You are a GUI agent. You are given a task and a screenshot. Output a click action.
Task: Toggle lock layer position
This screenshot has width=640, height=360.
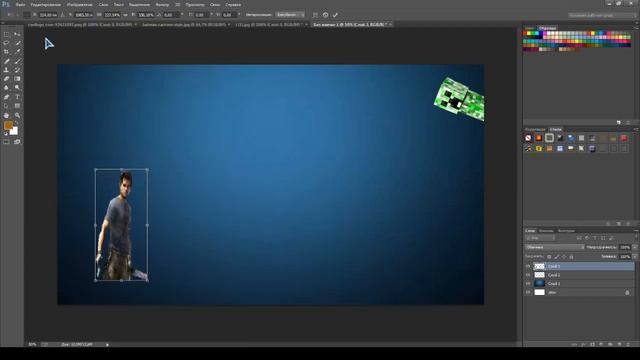pyautogui.click(x=564, y=257)
